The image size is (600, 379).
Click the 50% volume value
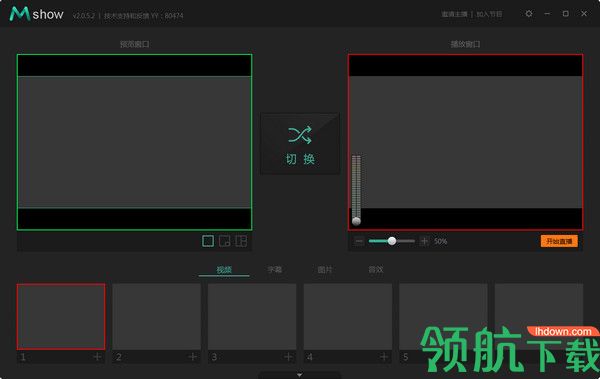click(x=440, y=241)
